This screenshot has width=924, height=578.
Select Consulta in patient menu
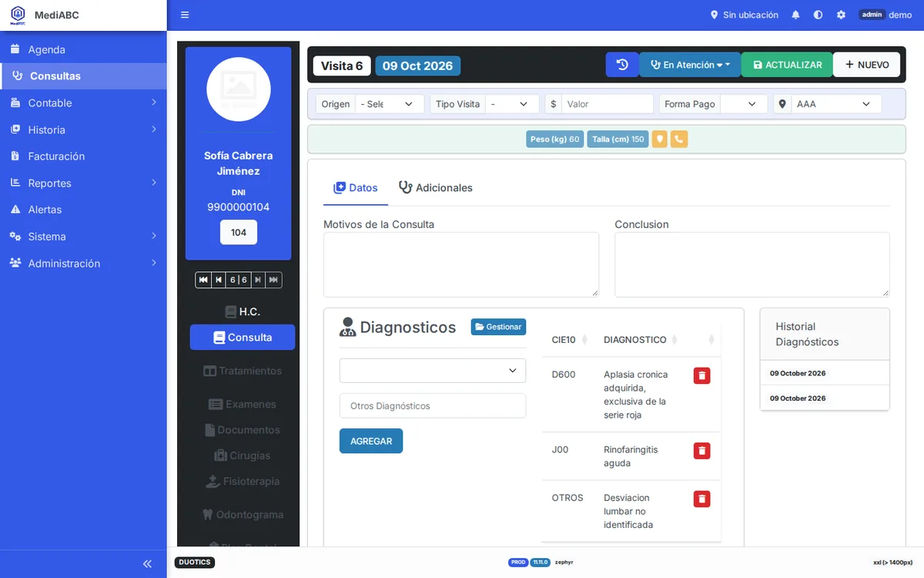243,338
